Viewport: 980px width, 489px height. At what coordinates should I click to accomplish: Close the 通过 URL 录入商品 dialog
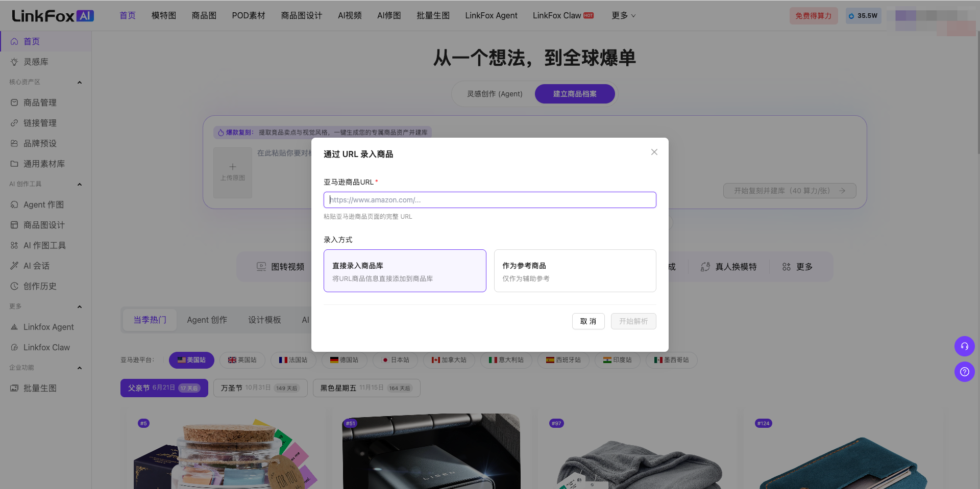pyautogui.click(x=654, y=152)
